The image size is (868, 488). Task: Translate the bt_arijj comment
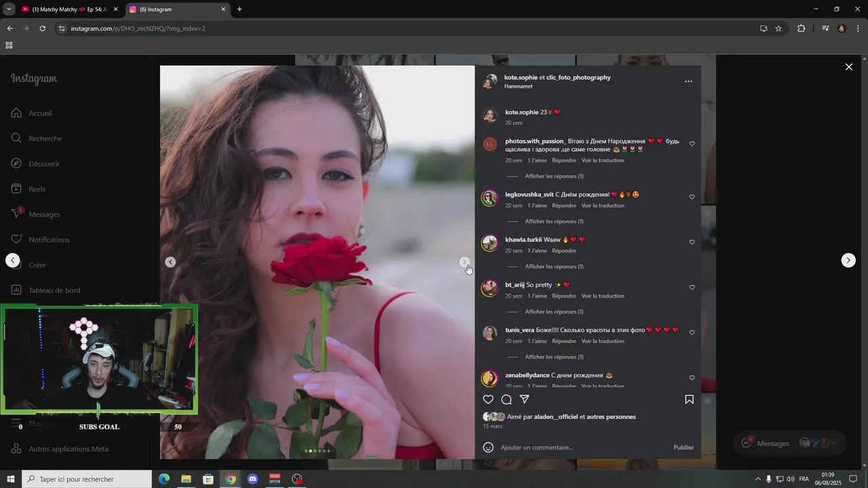[x=602, y=296]
